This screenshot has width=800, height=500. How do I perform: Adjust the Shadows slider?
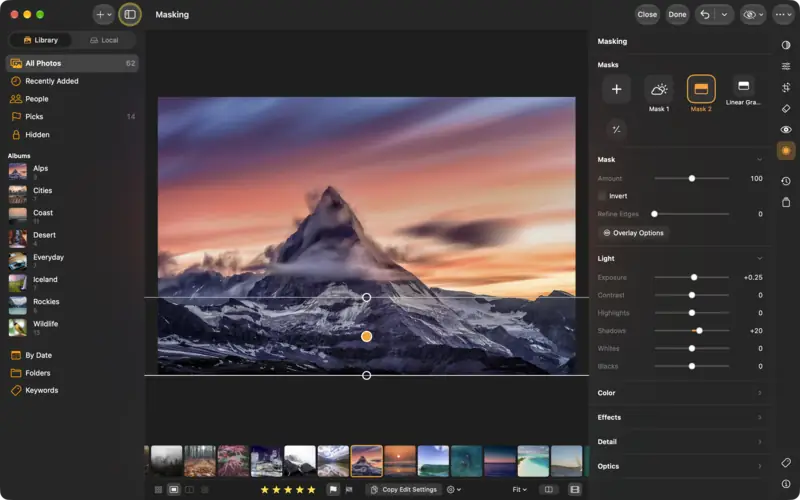pyautogui.click(x=692, y=331)
